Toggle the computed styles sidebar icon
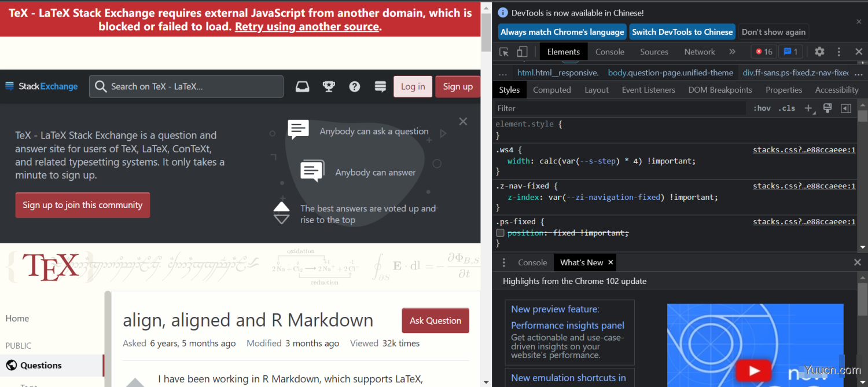This screenshot has width=868, height=387. pos(846,108)
